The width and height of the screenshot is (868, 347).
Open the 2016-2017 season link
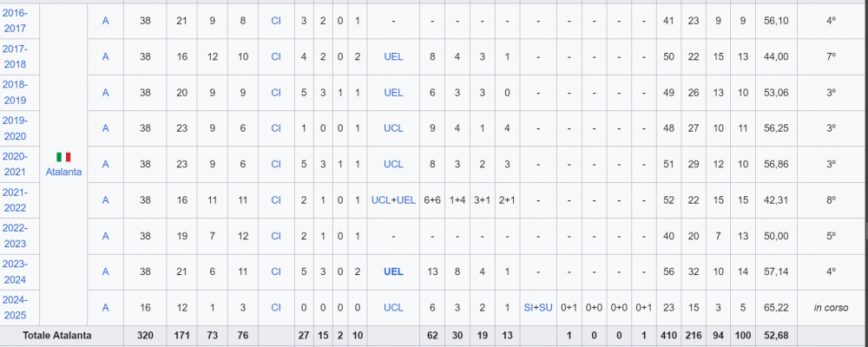[14, 21]
